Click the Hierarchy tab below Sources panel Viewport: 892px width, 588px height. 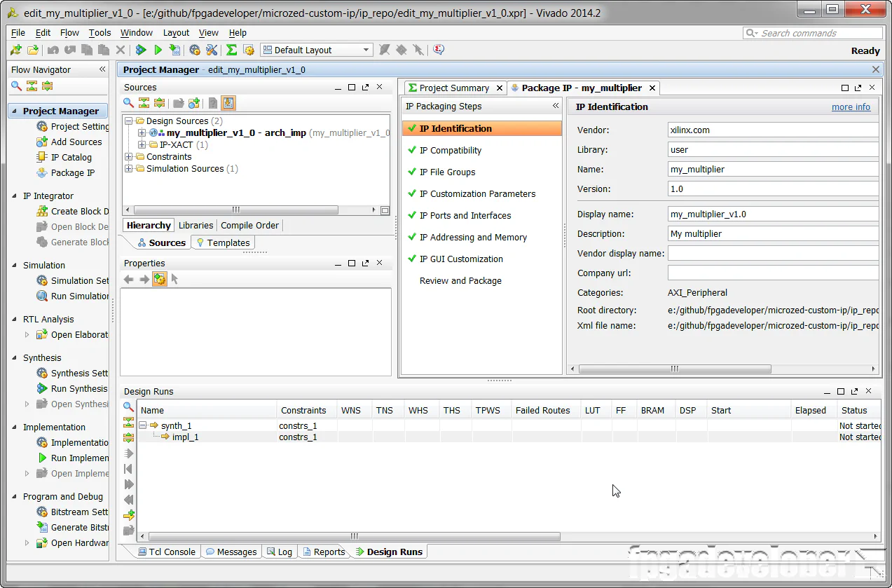[x=148, y=225]
